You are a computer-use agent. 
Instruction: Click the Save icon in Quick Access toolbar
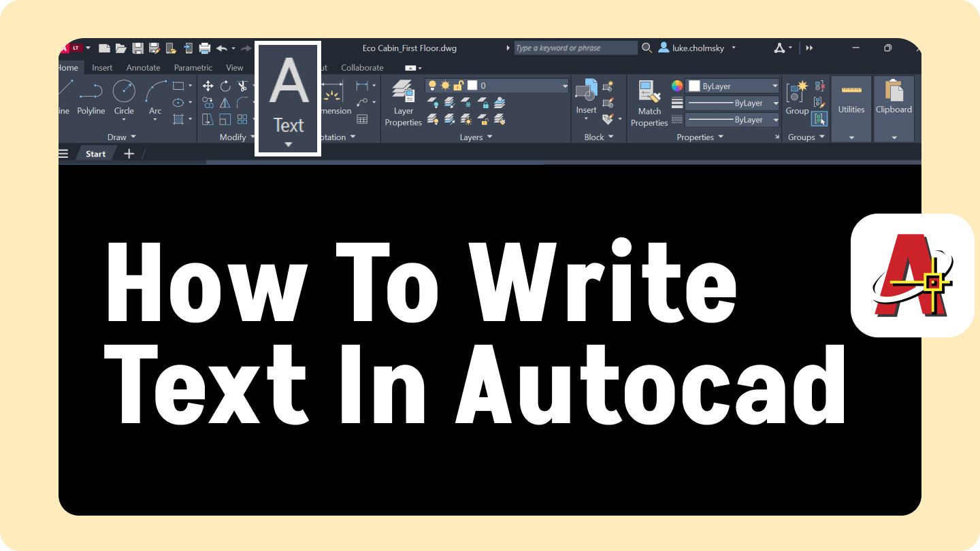tap(137, 48)
